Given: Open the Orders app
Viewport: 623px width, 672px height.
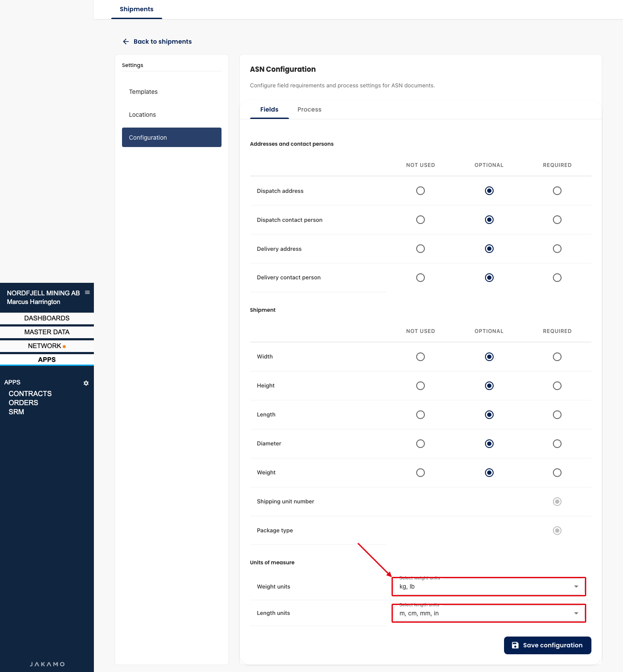Looking at the screenshot, I should [x=23, y=403].
